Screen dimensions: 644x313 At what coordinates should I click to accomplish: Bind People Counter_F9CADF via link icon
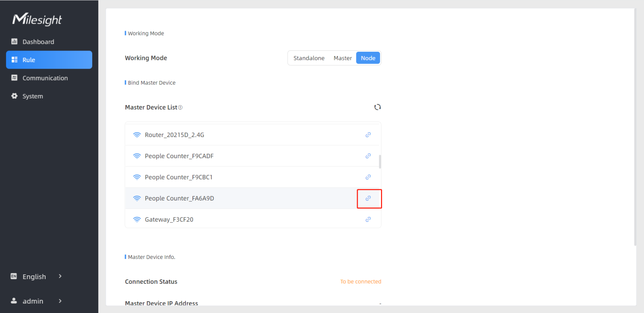coord(368,156)
